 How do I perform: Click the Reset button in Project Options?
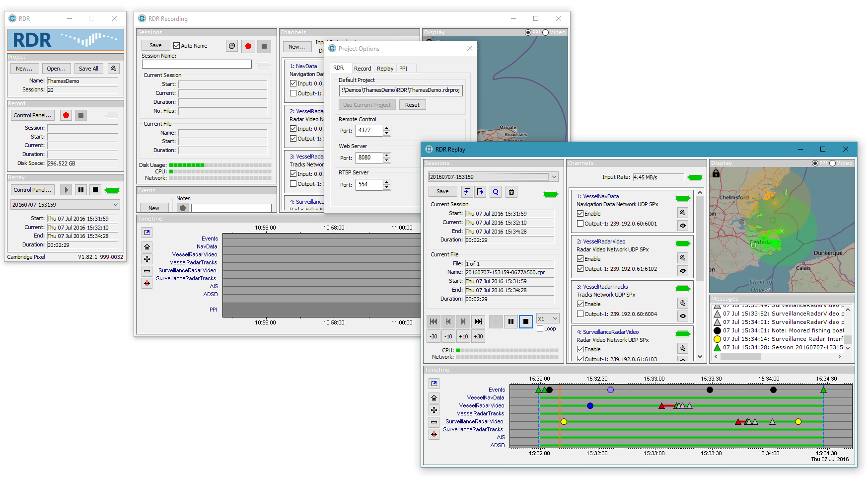pos(412,105)
